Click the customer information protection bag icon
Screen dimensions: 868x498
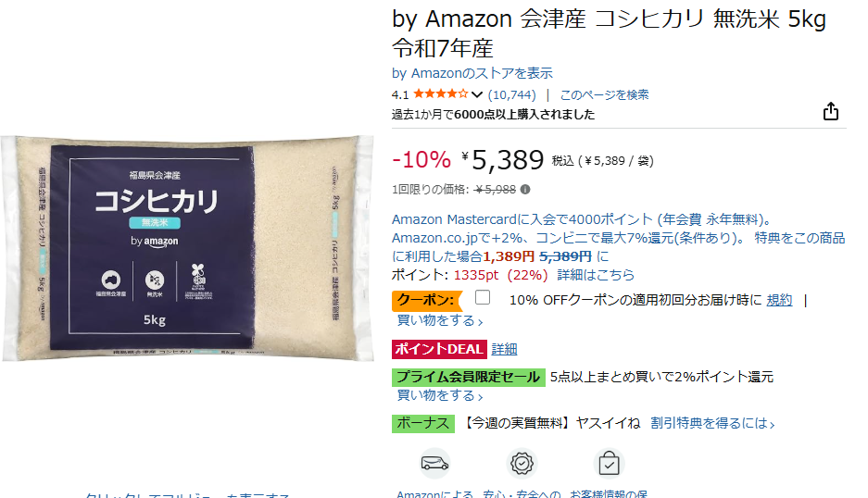point(609,463)
